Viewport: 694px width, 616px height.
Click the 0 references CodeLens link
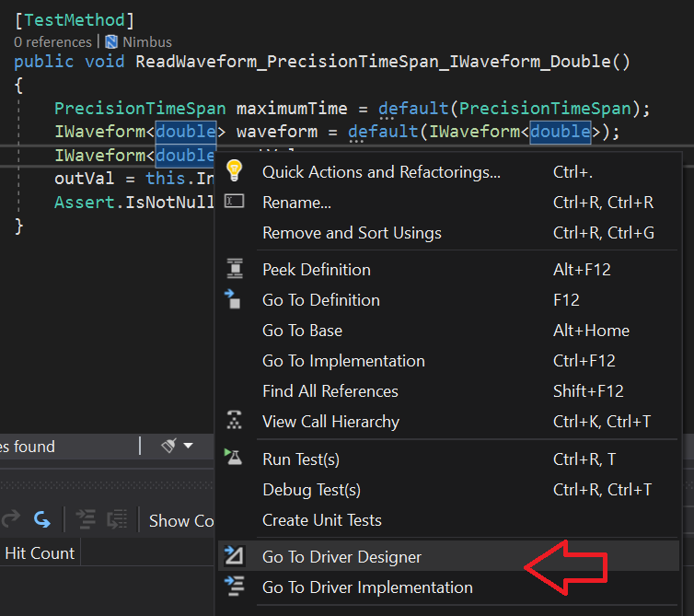(52, 42)
